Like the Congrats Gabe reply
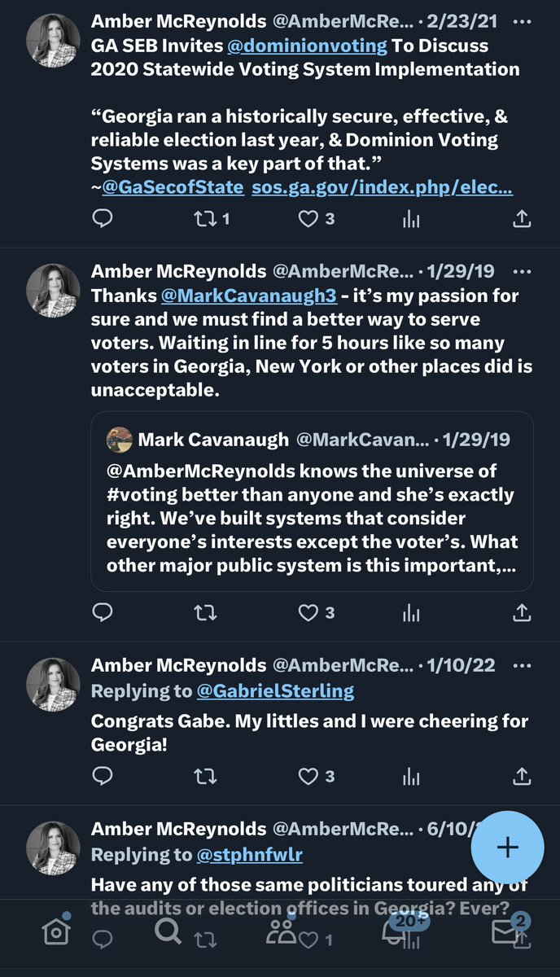 coord(308,777)
